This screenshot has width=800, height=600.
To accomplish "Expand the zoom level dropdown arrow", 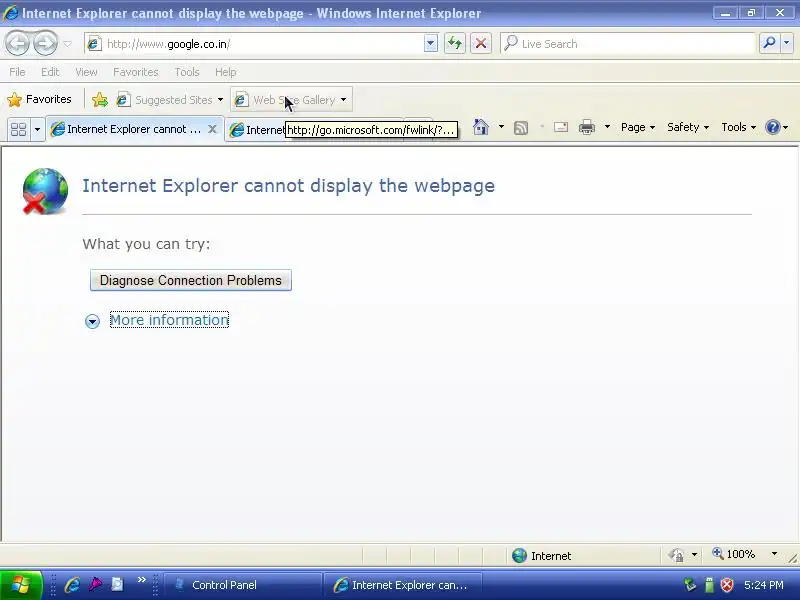I will click(x=774, y=554).
